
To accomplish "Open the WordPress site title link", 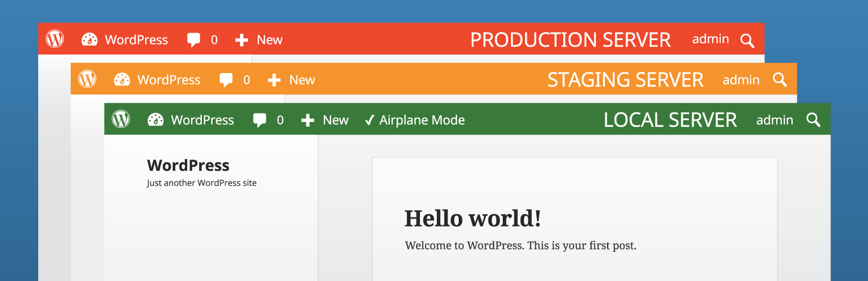I will click(188, 165).
